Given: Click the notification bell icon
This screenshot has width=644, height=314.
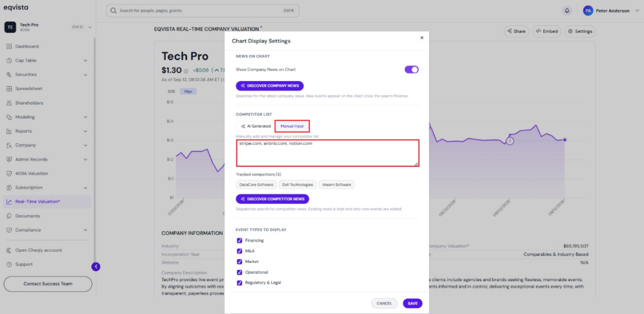Looking at the screenshot, I should [x=567, y=11].
